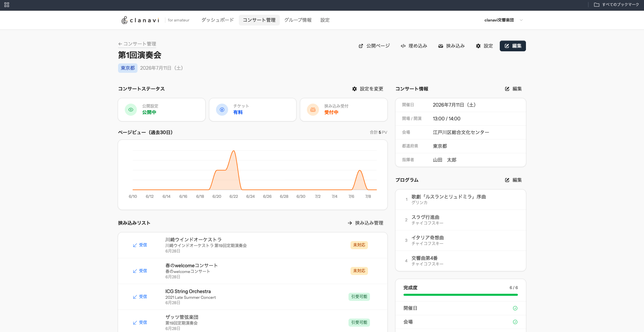
Task: Click the 埋め込み code icon
Action: (403, 46)
